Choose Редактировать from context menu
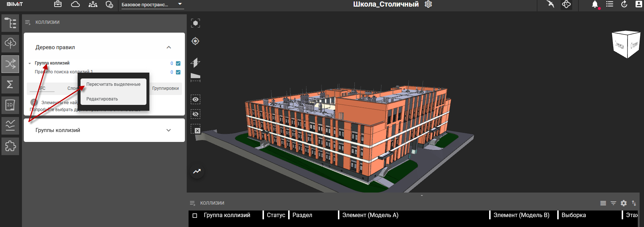 point(102,99)
